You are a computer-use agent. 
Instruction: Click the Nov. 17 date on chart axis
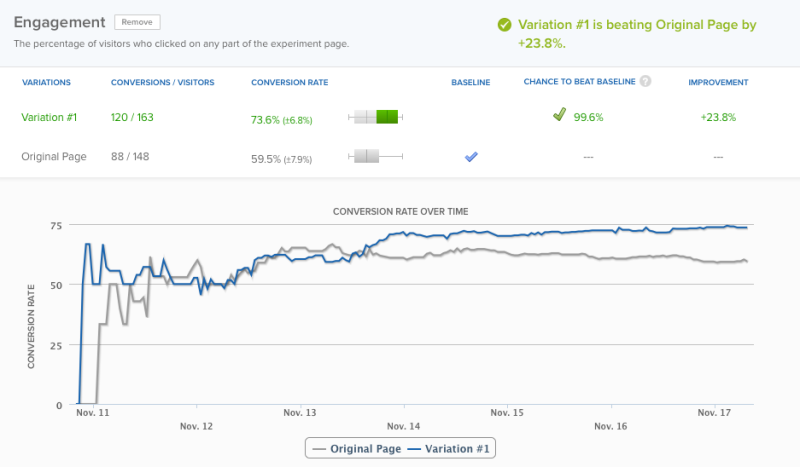pyautogui.click(x=714, y=412)
